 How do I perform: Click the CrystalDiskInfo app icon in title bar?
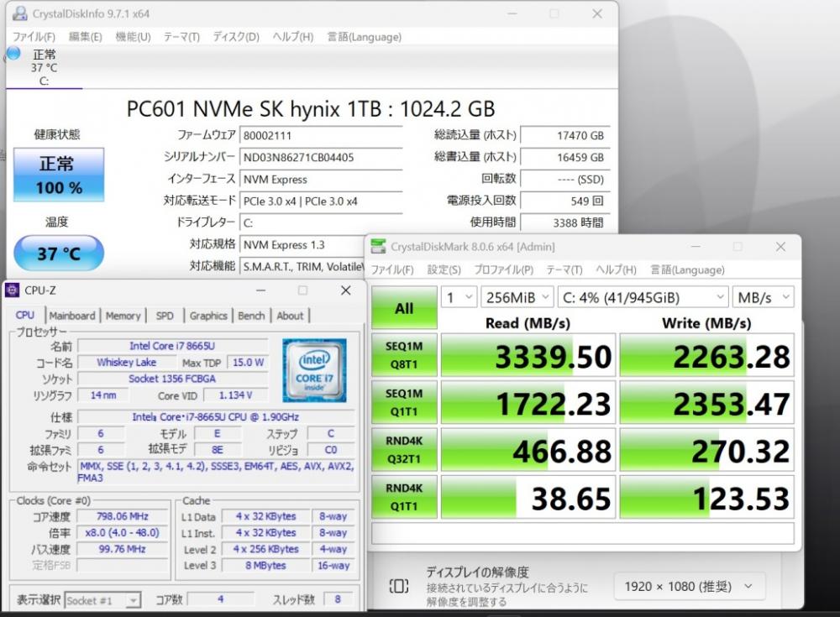tap(19, 13)
